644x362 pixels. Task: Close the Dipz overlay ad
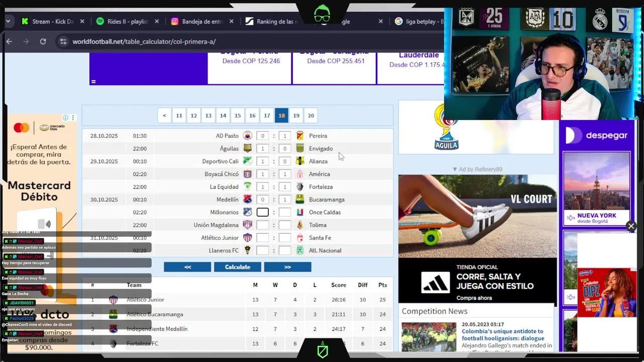coord(631,226)
